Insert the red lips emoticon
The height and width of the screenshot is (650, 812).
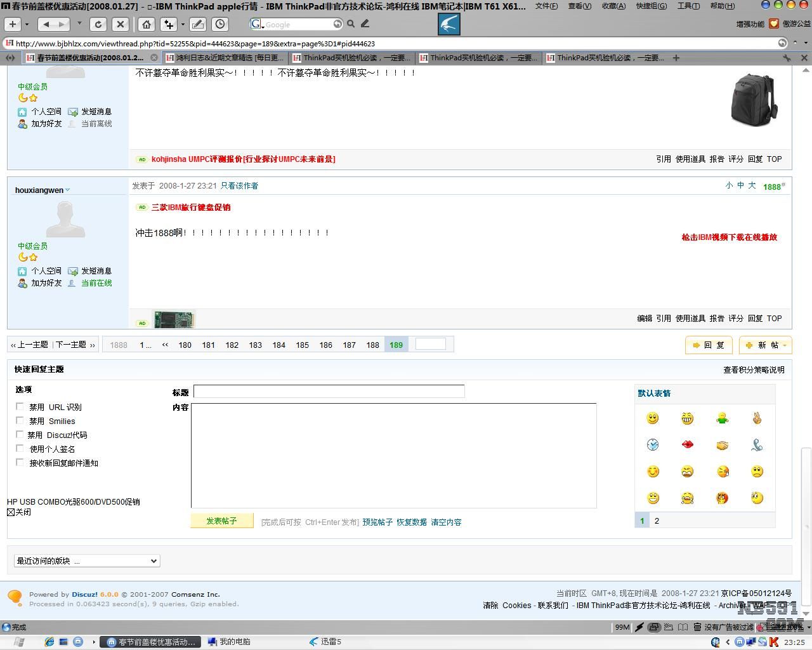687,445
